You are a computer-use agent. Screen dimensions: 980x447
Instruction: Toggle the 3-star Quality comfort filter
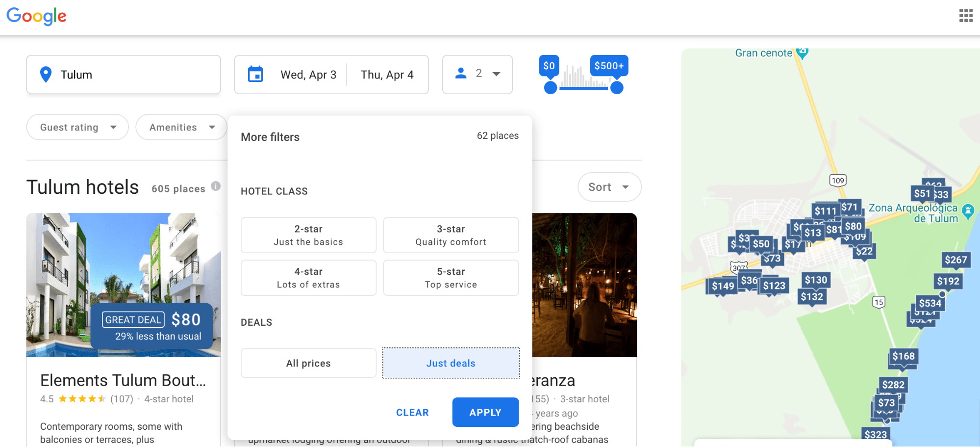[x=451, y=235]
